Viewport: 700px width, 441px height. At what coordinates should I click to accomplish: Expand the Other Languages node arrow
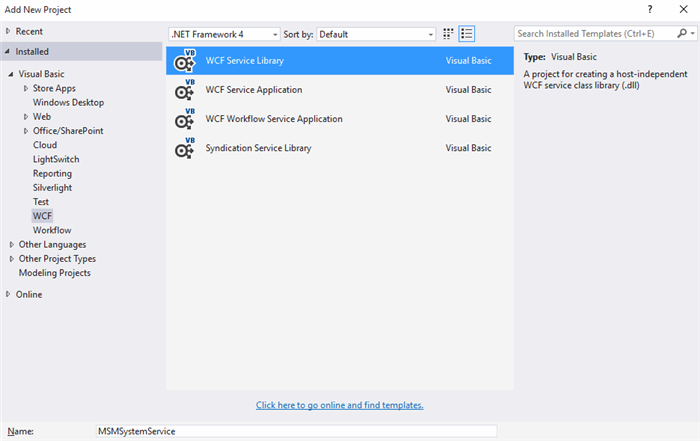12,245
